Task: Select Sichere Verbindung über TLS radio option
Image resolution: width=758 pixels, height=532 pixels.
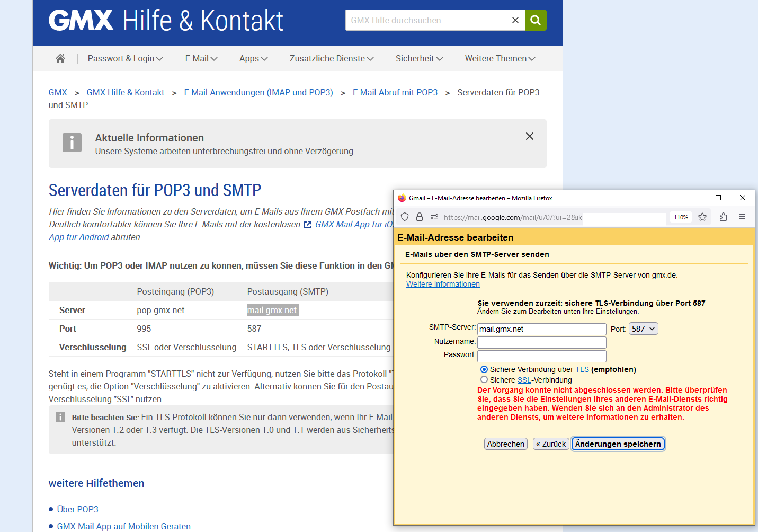Action: coord(484,369)
